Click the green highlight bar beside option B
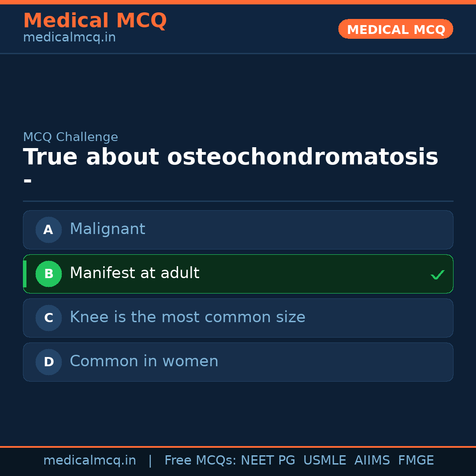 point(24,274)
